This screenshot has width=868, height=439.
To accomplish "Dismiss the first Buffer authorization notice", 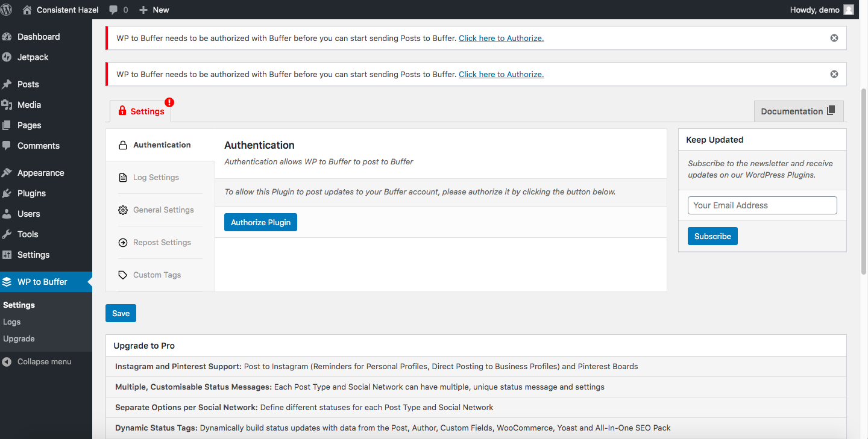I will (x=834, y=38).
